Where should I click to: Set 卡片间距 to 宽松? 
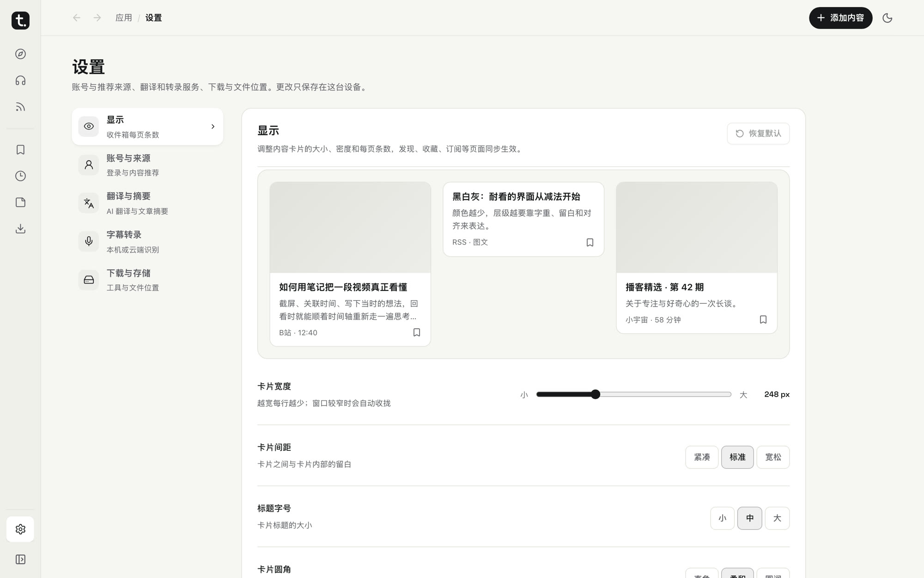coord(773,457)
